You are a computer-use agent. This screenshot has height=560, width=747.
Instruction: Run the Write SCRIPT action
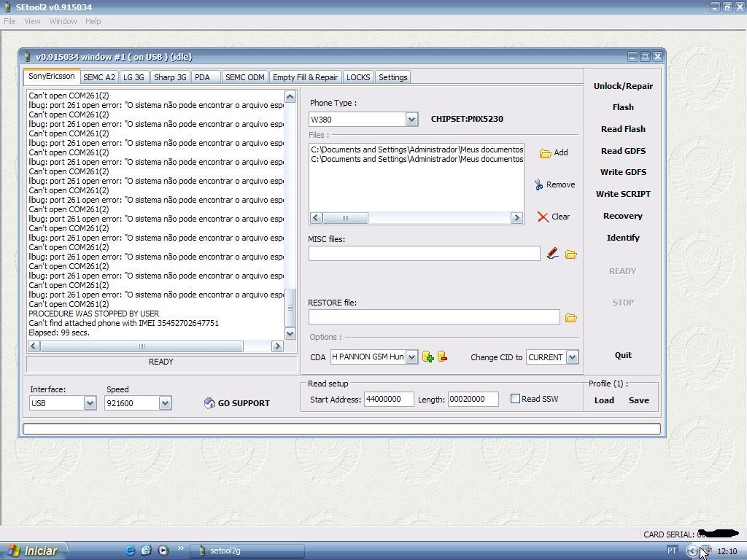(623, 194)
